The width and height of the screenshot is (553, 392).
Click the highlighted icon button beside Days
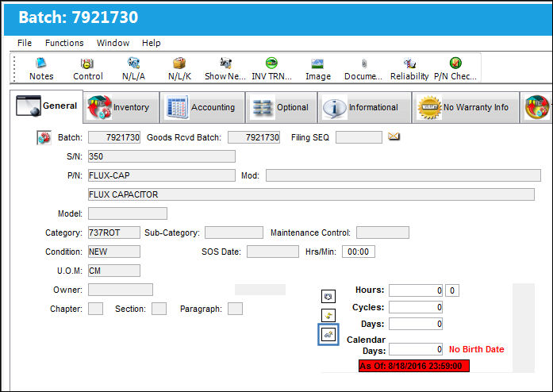pos(328,334)
